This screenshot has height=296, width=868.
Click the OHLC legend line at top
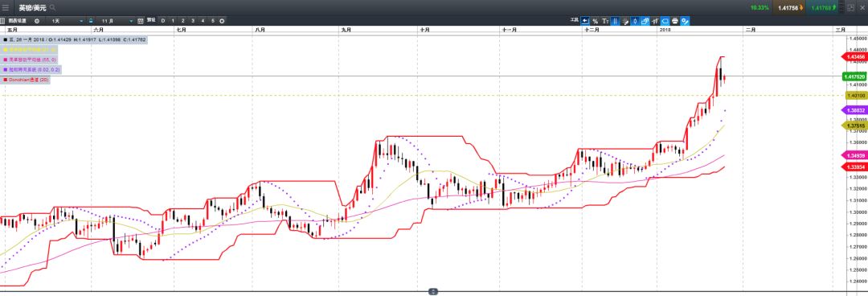[73, 39]
